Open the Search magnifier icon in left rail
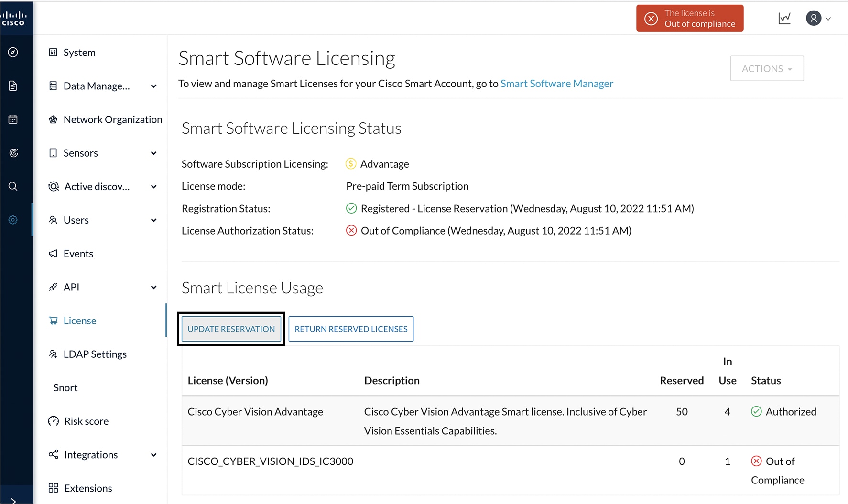This screenshot has height=504, width=848. (x=13, y=186)
